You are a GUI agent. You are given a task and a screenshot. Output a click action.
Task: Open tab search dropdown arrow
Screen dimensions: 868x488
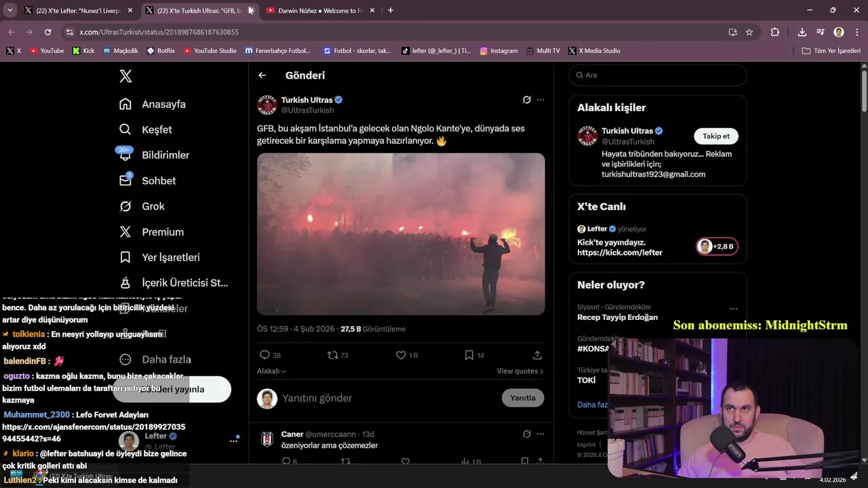[x=9, y=10]
